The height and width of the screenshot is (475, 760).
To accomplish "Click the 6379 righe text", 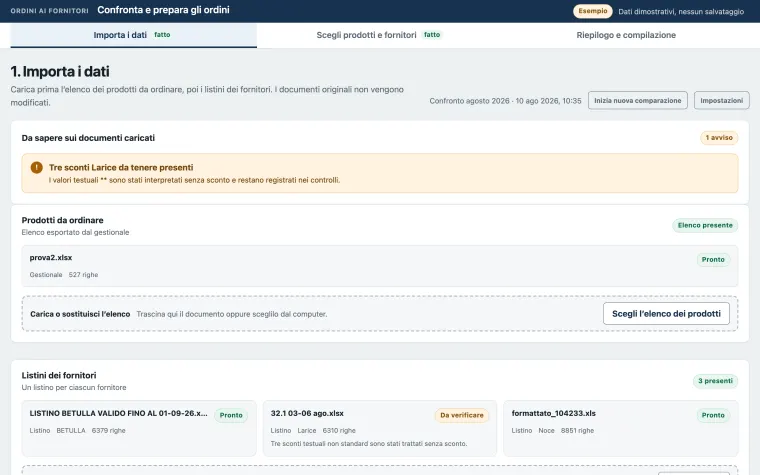I will tap(108, 430).
